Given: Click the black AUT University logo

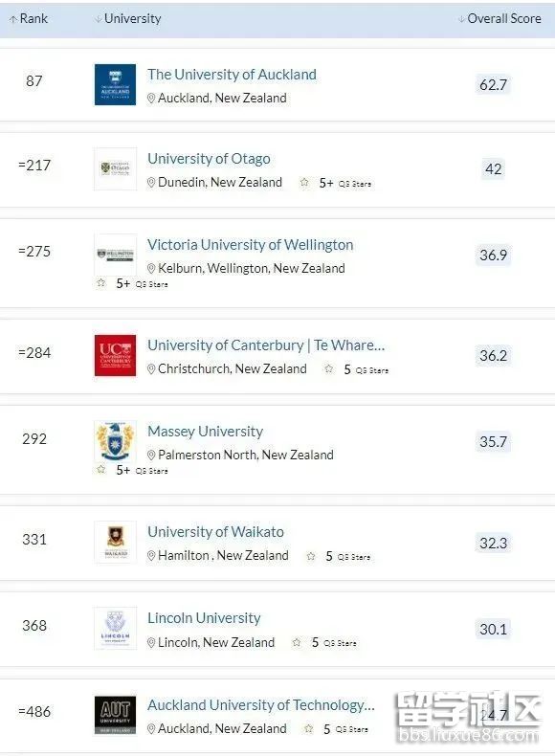Looking at the screenshot, I should tap(115, 715).
